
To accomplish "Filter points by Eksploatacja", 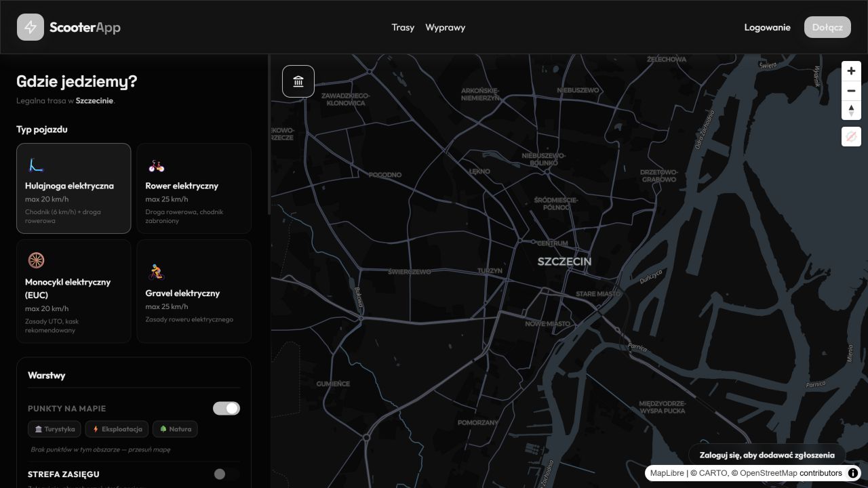I will [x=117, y=429].
